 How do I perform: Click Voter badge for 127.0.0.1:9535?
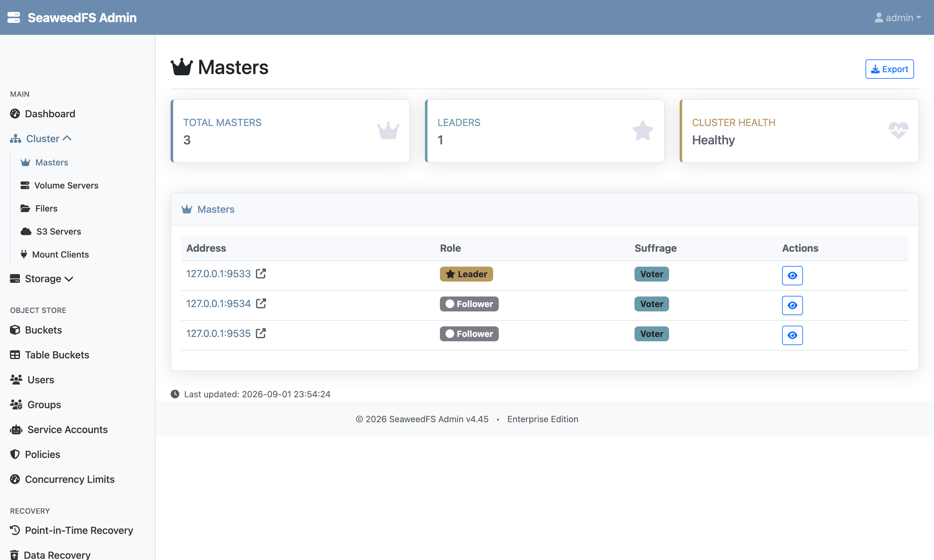pos(651,334)
